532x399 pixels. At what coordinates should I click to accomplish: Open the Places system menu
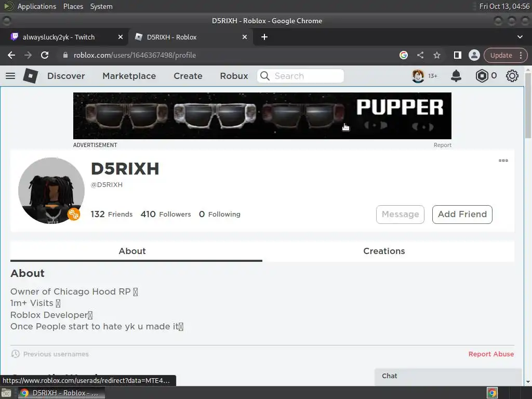pyautogui.click(x=73, y=6)
